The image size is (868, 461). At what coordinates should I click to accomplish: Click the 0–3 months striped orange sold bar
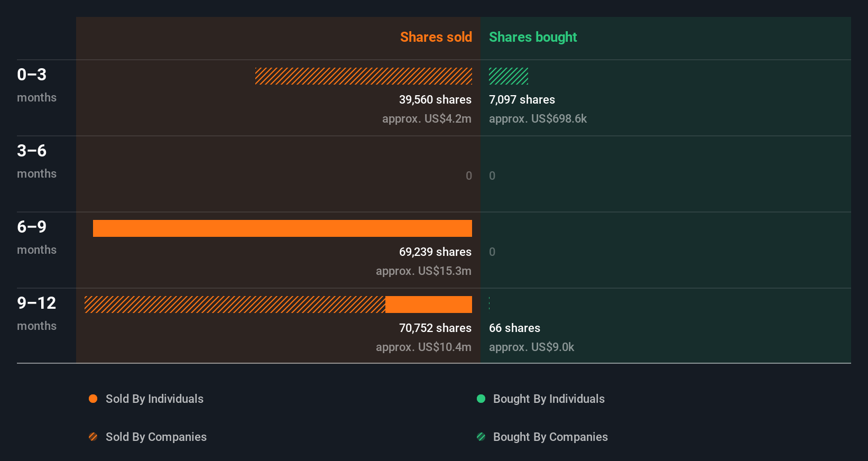[x=364, y=76]
